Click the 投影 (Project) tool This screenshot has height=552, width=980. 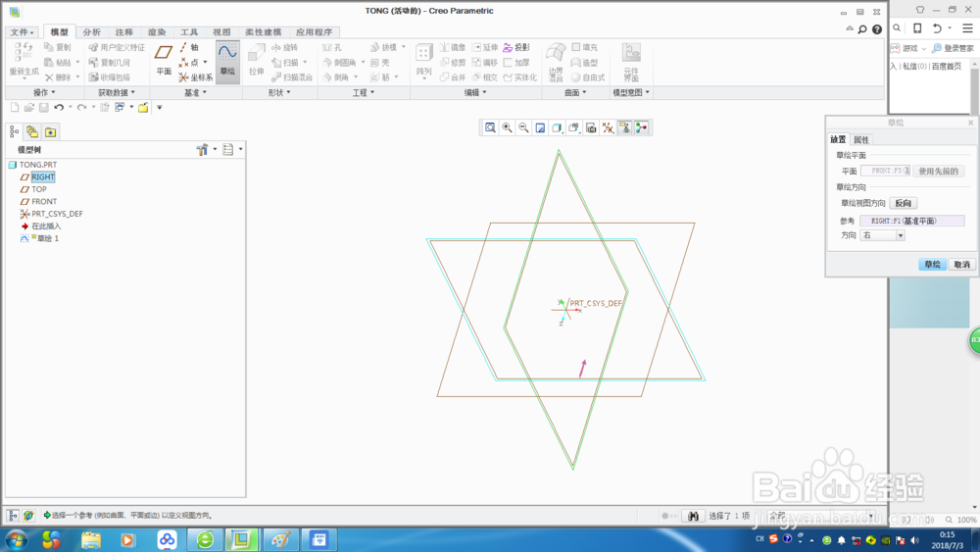516,47
